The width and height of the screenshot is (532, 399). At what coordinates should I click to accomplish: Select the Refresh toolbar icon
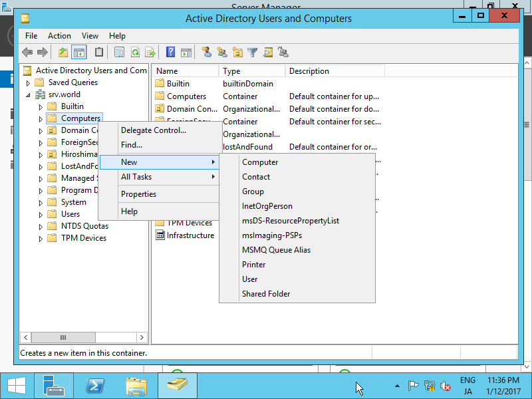coord(135,52)
